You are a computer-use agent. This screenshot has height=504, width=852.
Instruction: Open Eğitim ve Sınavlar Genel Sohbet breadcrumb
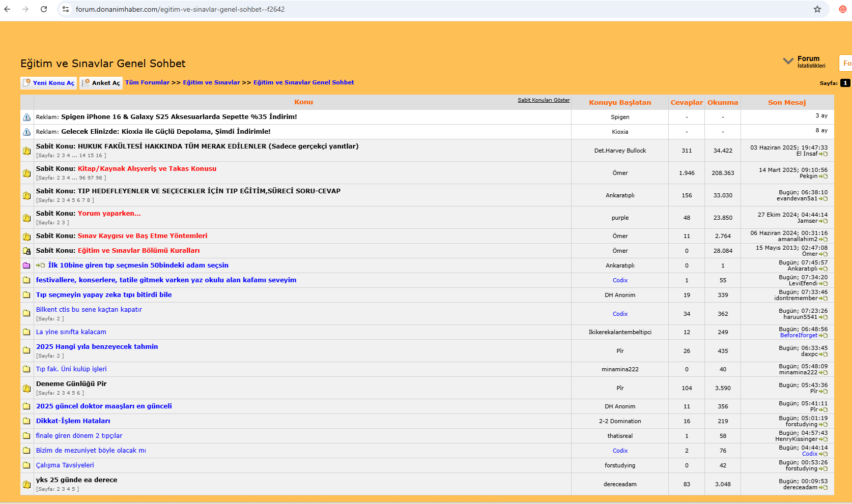(304, 82)
